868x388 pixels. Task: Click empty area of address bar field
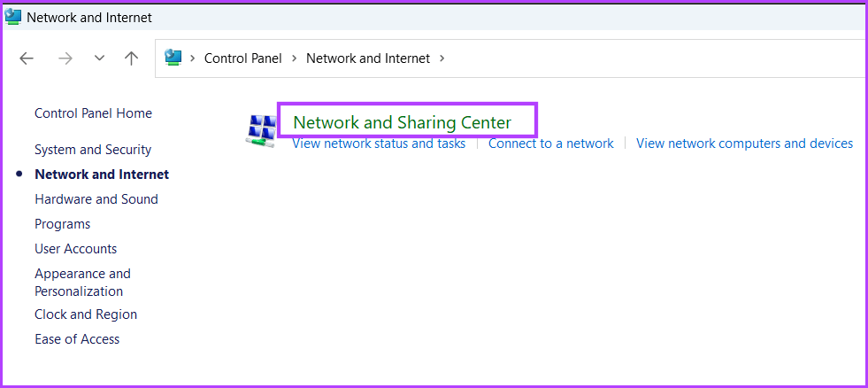pyautogui.click(x=653, y=58)
